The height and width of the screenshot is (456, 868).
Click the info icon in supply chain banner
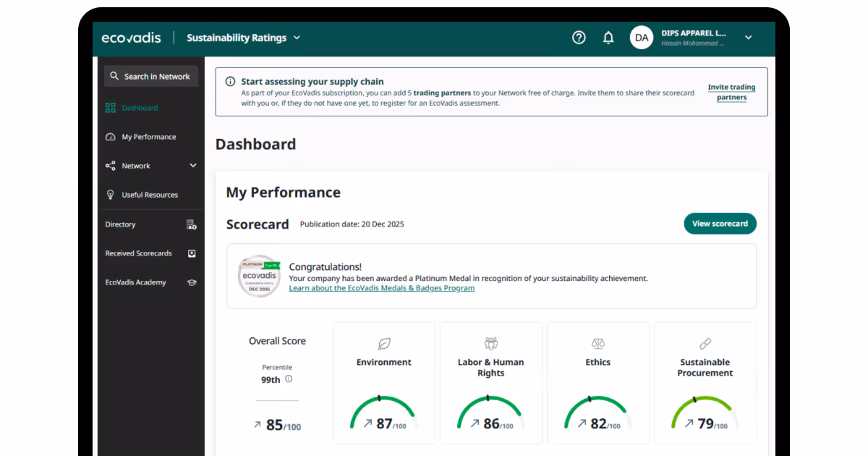tap(230, 82)
